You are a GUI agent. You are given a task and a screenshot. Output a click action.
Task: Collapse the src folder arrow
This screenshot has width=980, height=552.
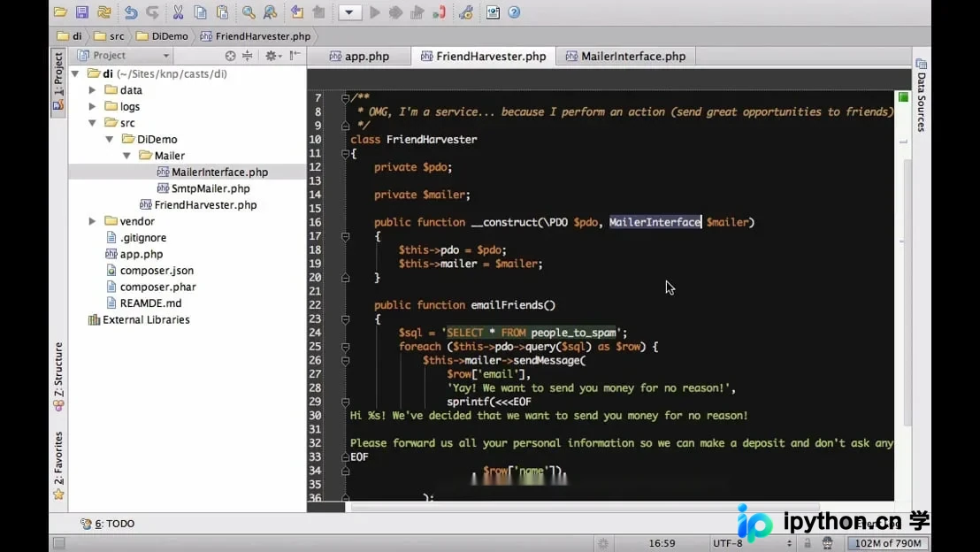point(93,123)
